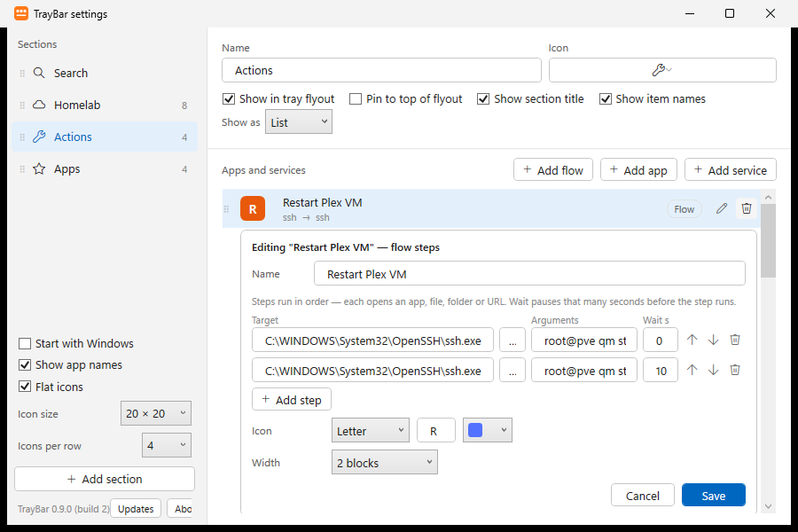The height and width of the screenshot is (532, 798).
Task: Open the flow Icon type Letter dropdown
Action: coord(371,431)
